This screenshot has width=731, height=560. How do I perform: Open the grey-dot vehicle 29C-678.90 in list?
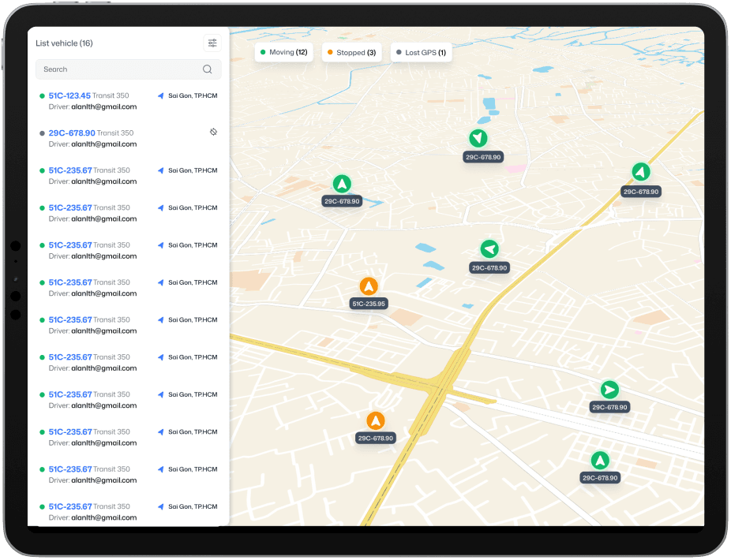pyautogui.click(x=72, y=133)
